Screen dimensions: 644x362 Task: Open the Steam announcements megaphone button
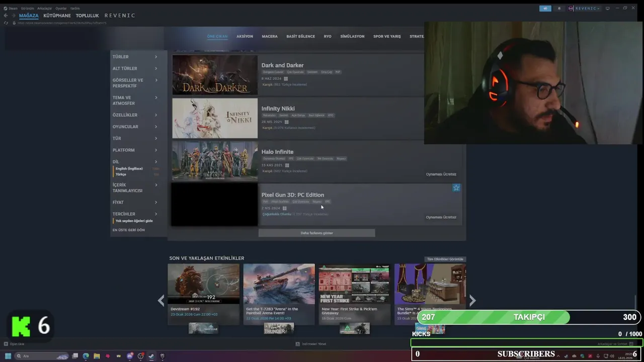545,9
